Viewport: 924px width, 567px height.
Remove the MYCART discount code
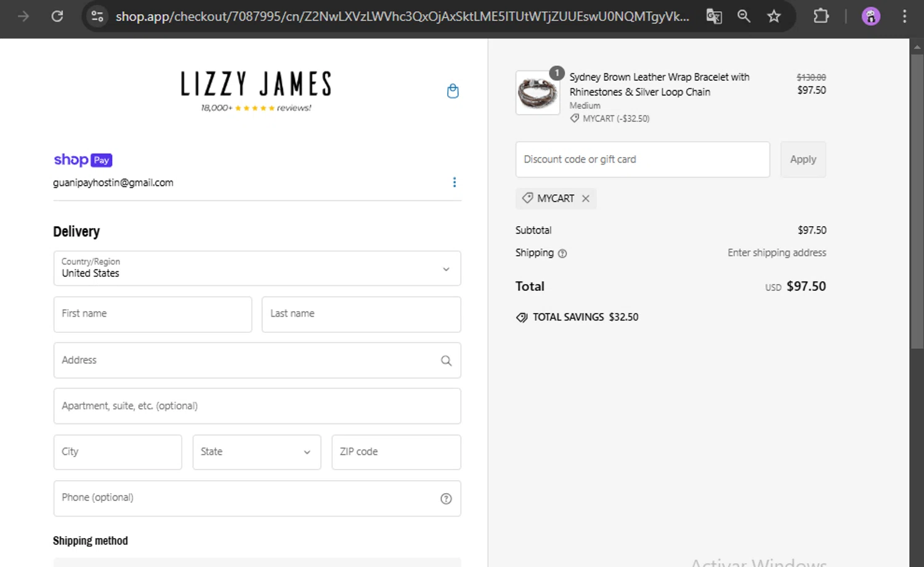(586, 198)
